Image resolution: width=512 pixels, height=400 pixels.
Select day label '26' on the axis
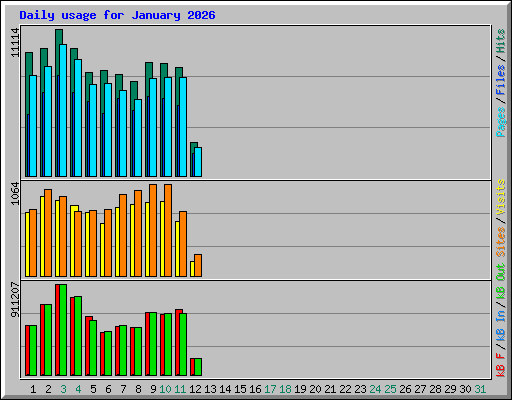click(x=405, y=389)
